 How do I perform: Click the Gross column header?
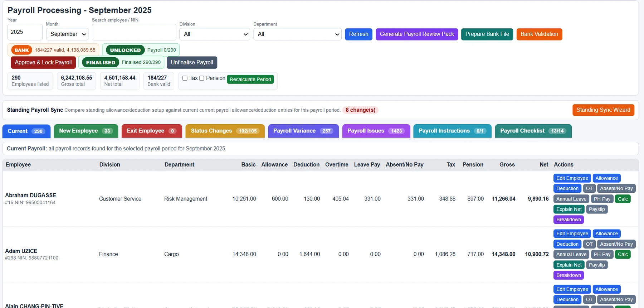[x=507, y=165]
